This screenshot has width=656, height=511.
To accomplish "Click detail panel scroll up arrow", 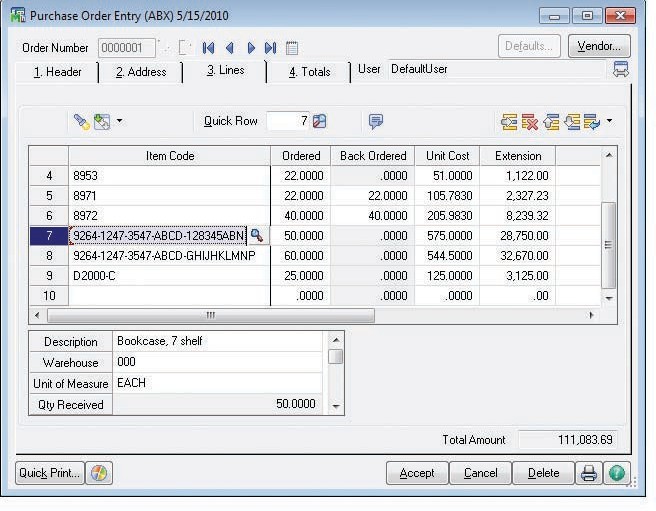I will pyautogui.click(x=336, y=340).
